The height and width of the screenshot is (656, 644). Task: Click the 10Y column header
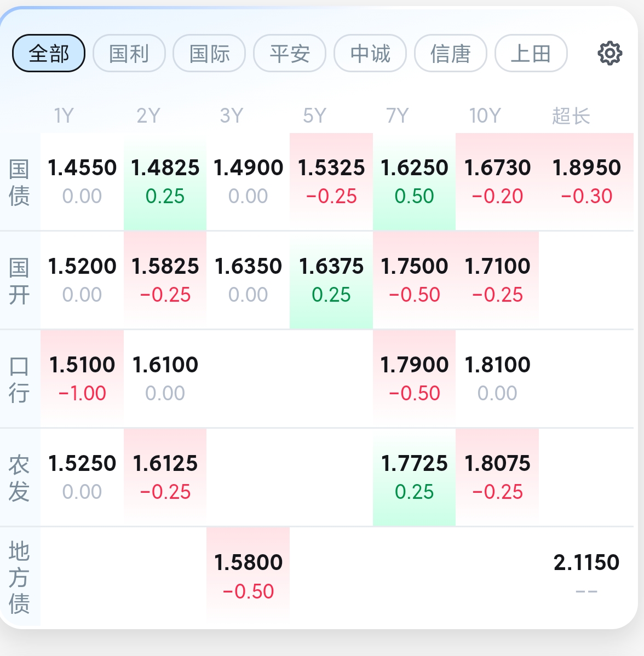(x=485, y=116)
